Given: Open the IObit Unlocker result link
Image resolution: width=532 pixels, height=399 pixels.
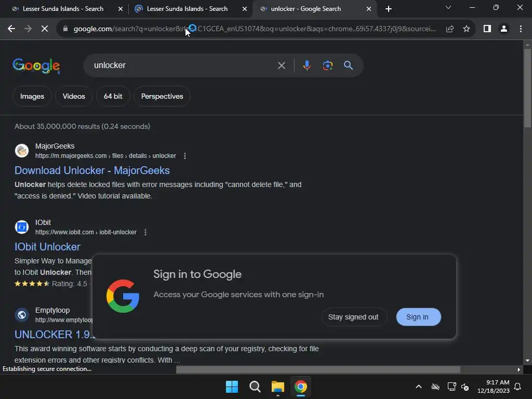Looking at the screenshot, I should coord(47,247).
